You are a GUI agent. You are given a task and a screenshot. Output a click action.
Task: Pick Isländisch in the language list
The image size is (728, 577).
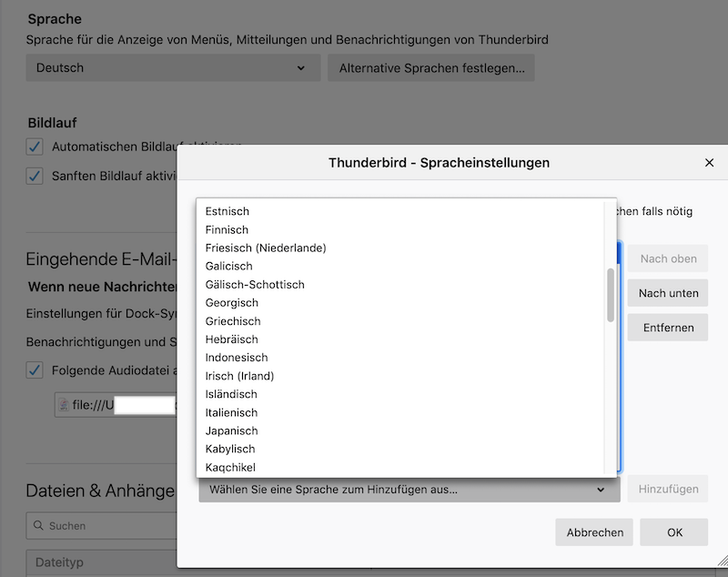(x=400, y=394)
